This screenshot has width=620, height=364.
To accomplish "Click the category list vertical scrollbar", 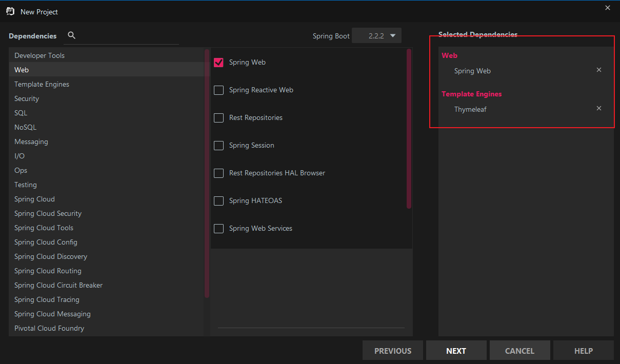I will [x=207, y=173].
